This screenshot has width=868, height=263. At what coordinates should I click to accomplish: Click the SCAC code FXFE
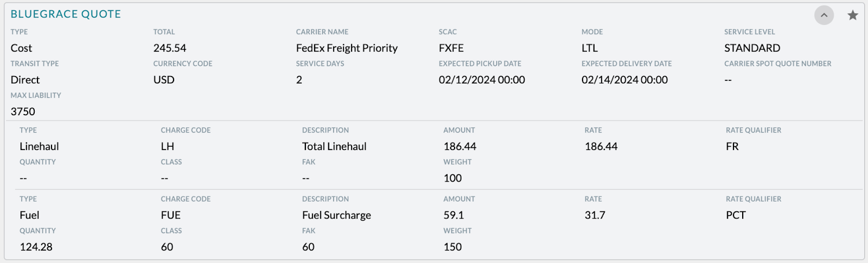click(451, 48)
